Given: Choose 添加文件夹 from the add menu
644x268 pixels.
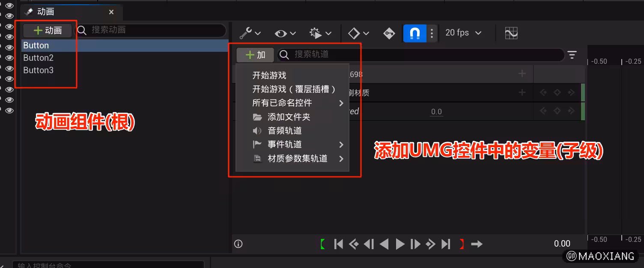Looking at the screenshot, I should (288, 117).
